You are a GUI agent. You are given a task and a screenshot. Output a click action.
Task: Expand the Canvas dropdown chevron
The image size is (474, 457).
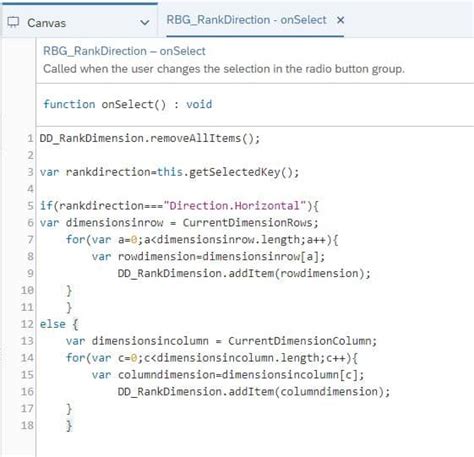145,23
